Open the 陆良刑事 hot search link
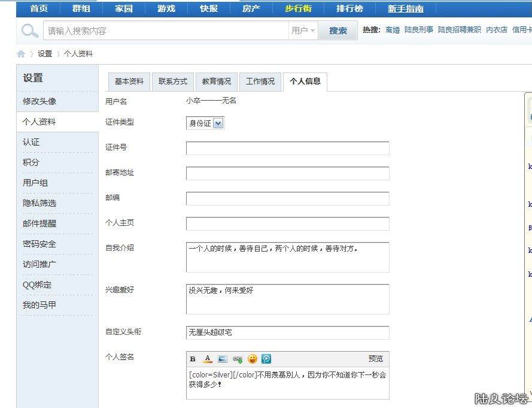The image size is (532, 408). 419,30
